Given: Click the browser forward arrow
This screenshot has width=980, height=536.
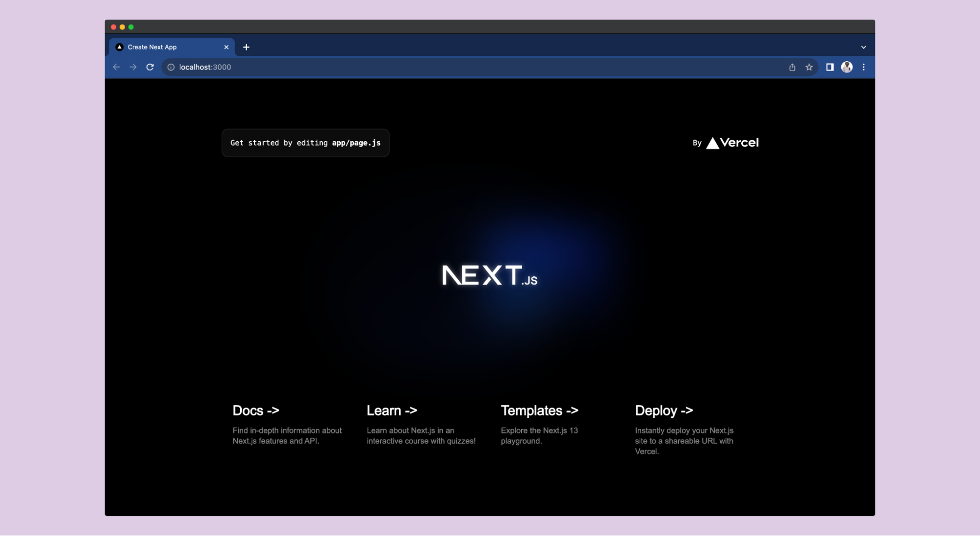Looking at the screenshot, I should pos(133,67).
